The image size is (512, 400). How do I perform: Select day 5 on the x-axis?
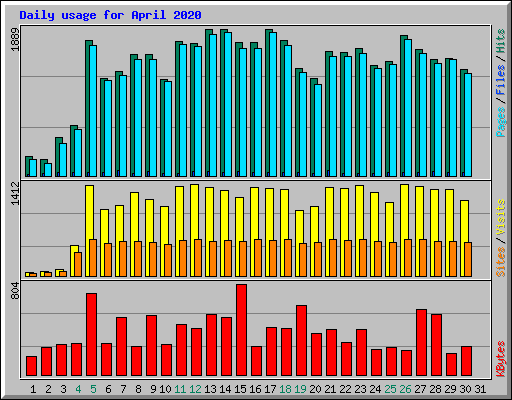(x=93, y=389)
